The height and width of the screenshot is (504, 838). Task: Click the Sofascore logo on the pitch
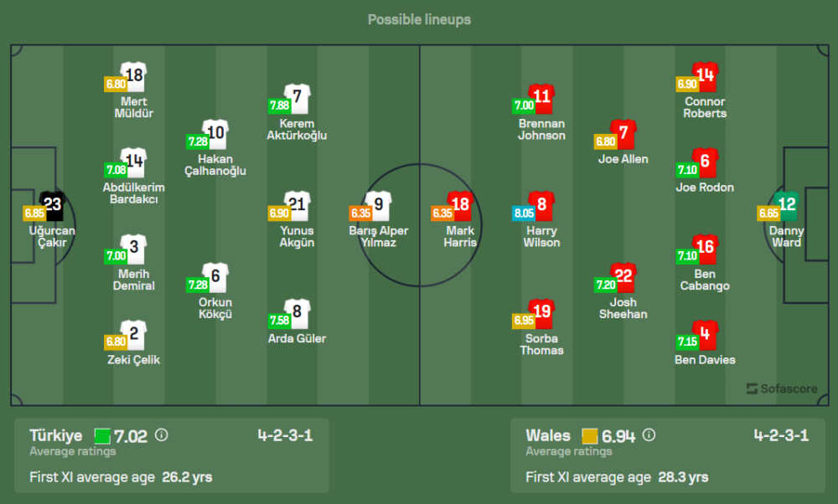(780, 388)
